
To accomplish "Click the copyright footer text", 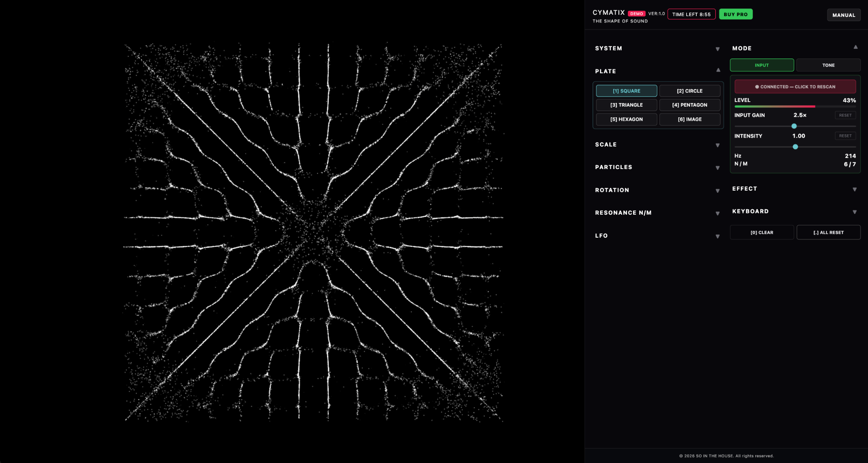I will click(726, 456).
